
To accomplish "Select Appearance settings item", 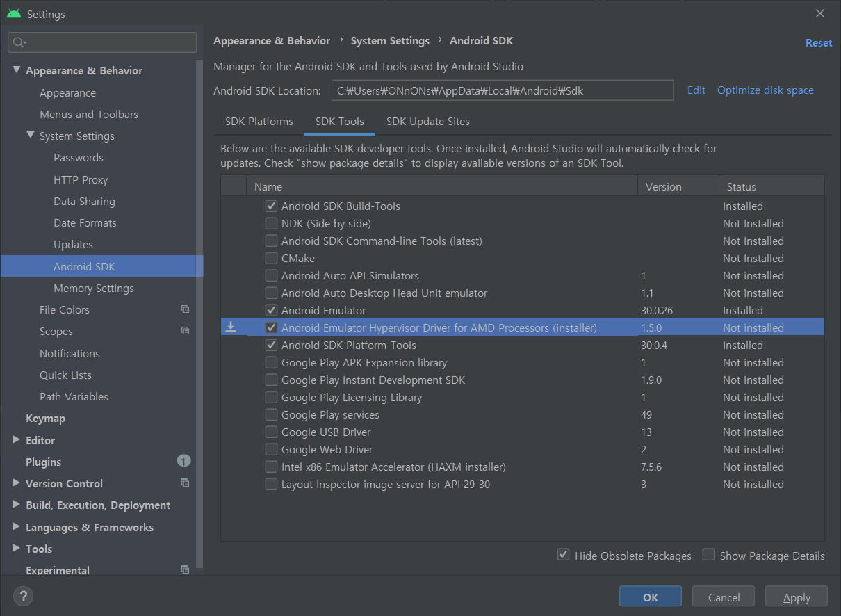I will coord(67,92).
